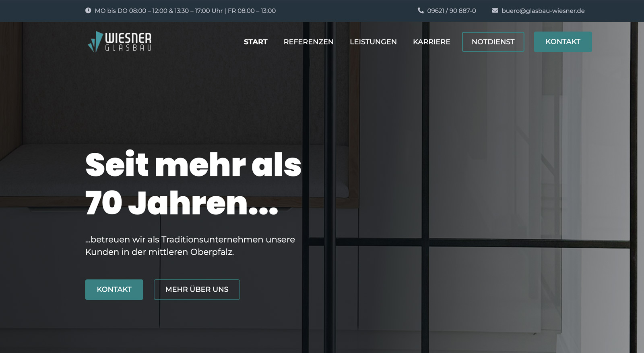The height and width of the screenshot is (353, 644).
Task: Click the phone icon in top bar
Action: point(421,10)
